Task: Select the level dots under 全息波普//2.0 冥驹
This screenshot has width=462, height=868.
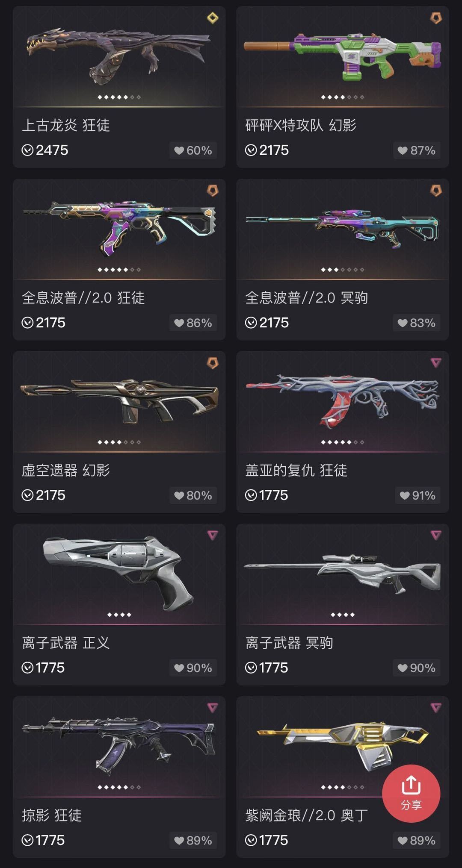Action: (x=343, y=270)
